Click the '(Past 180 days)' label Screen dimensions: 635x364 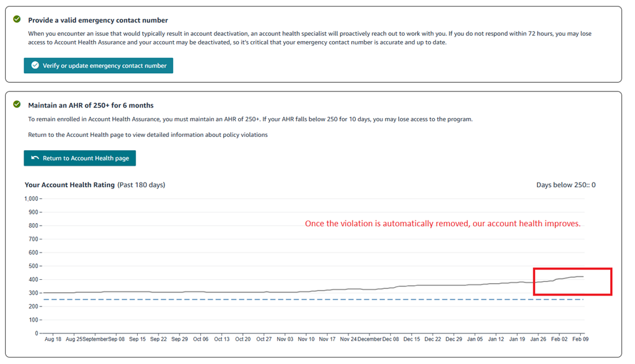(x=142, y=185)
